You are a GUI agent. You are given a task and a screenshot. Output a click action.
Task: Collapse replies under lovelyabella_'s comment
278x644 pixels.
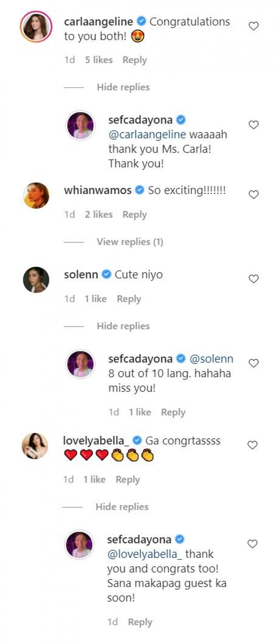(122, 507)
